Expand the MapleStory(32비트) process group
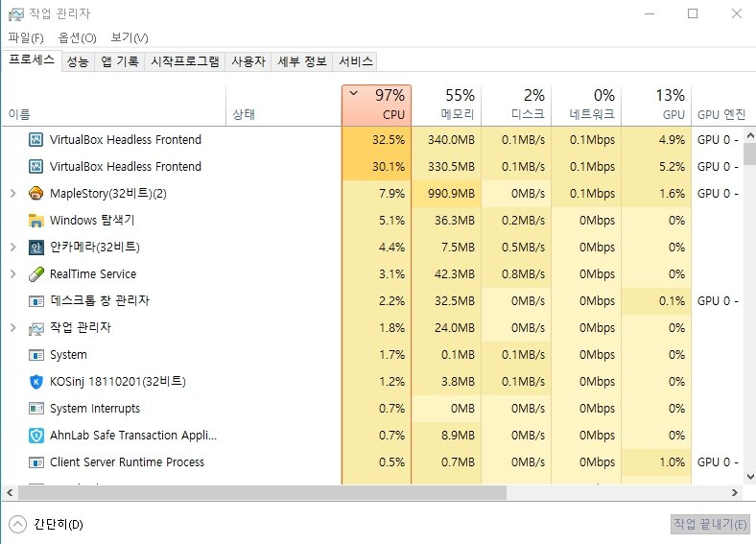Viewport: 756px width, 544px height. point(13,194)
